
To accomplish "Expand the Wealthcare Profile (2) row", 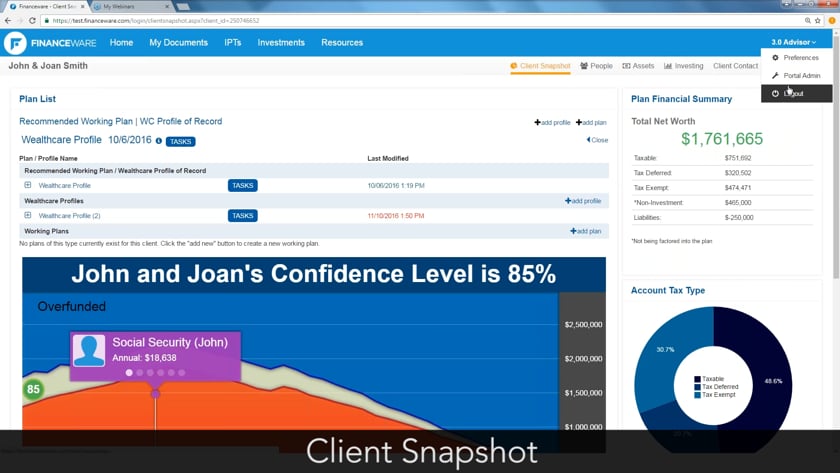I will point(27,215).
